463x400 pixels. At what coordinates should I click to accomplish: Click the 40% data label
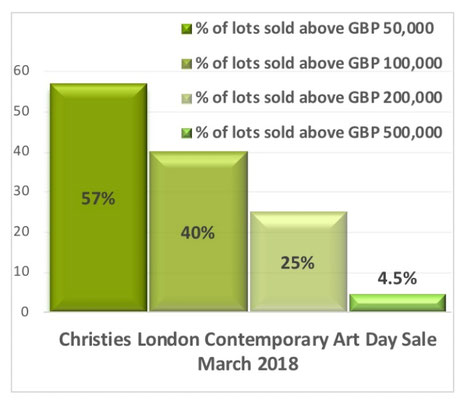click(x=198, y=233)
